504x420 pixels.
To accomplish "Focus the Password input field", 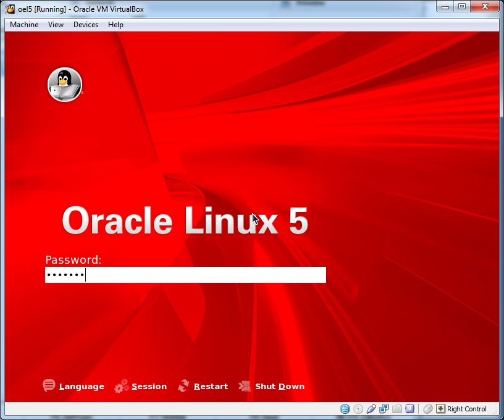I will 185,275.
